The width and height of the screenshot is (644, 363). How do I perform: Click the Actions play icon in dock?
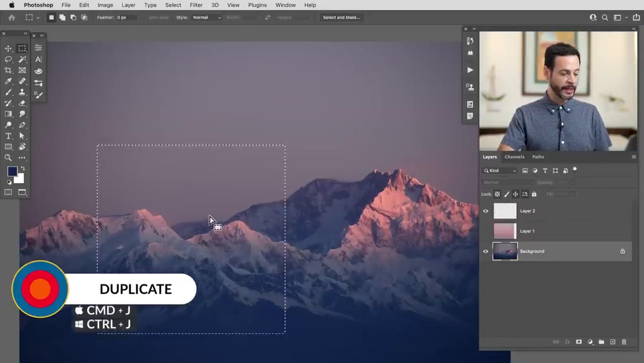(470, 70)
